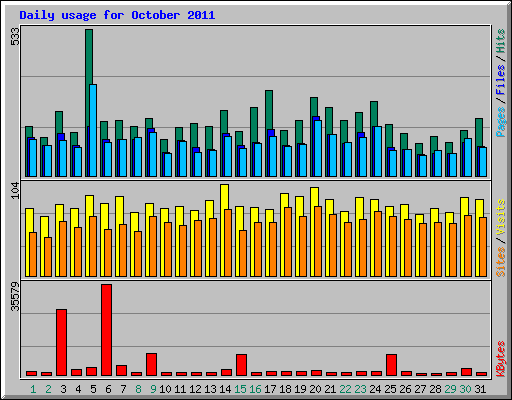Click the green Hits bar for day 31
The image size is (512, 400).
click(479, 132)
